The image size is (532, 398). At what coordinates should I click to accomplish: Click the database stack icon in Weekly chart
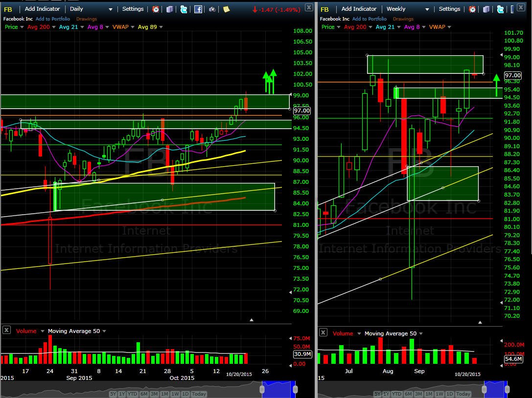pos(486,9)
